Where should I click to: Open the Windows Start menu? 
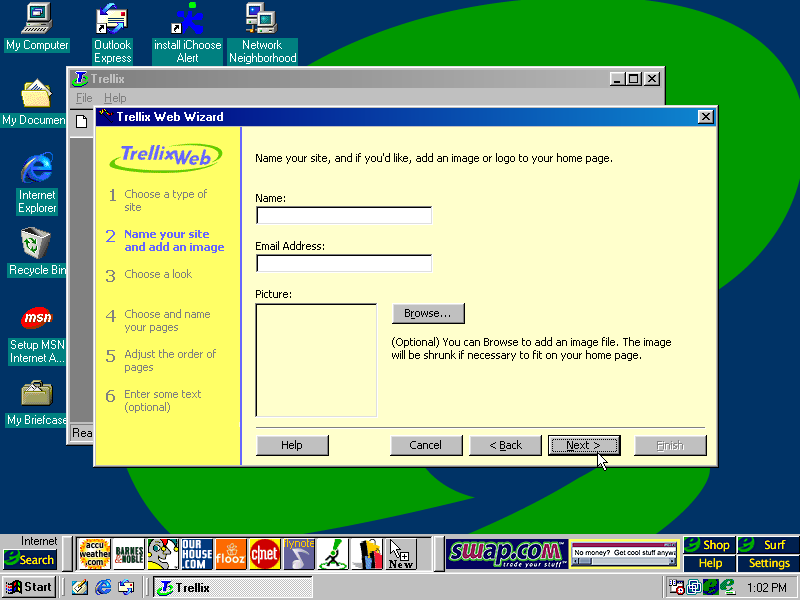29,587
